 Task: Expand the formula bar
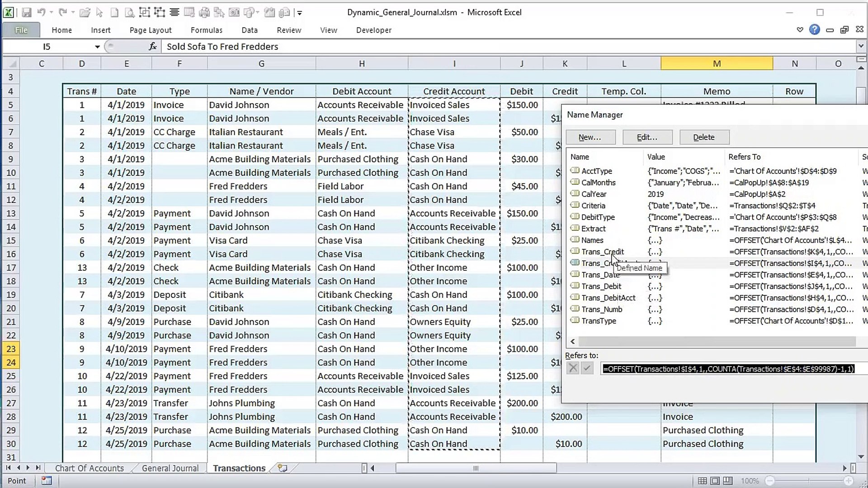coord(861,46)
